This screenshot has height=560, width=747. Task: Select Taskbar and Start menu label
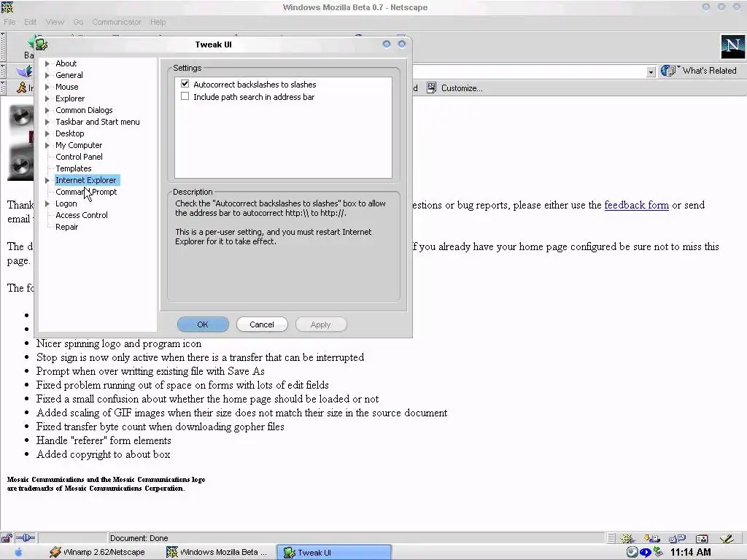point(98,122)
